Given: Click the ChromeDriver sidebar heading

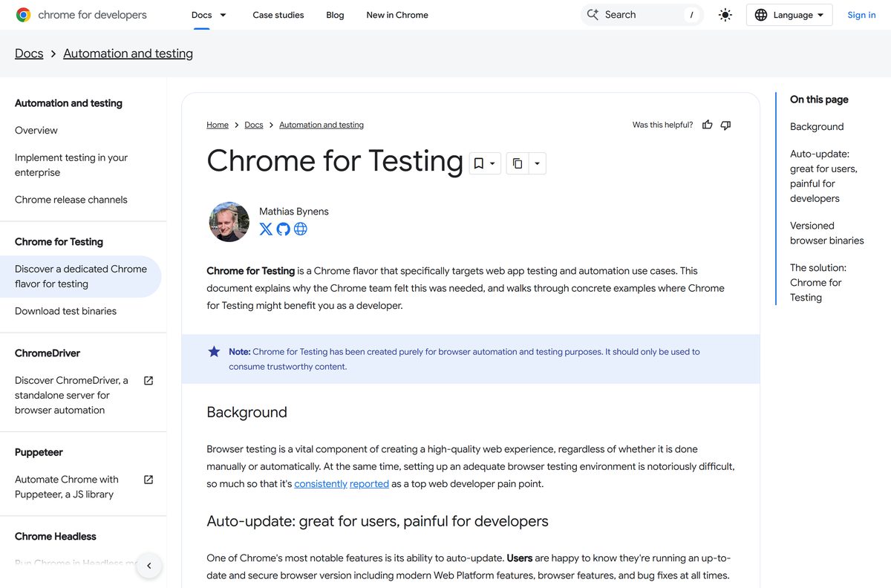Looking at the screenshot, I should click(x=48, y=353).
